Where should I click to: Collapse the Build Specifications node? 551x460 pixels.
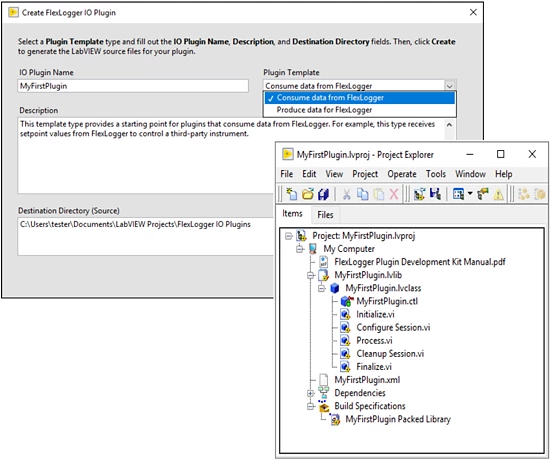click(311, 407)
